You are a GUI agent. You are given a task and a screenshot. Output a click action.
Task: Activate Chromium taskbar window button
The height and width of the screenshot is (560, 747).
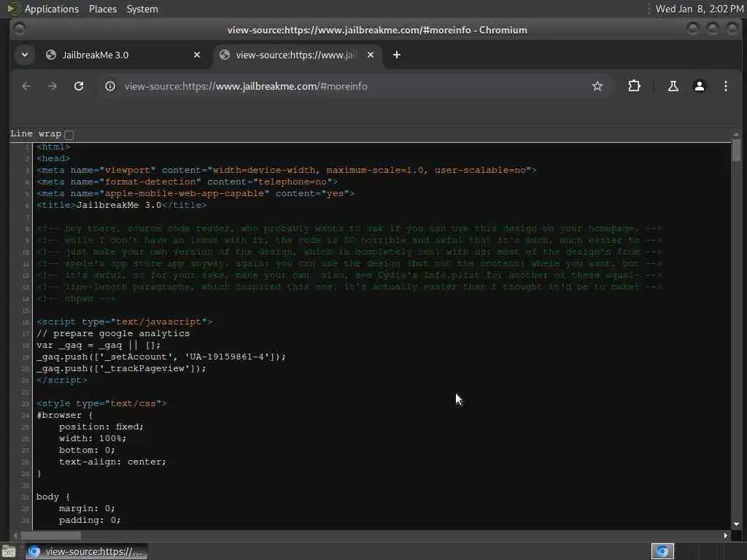[x=86, y=552]
